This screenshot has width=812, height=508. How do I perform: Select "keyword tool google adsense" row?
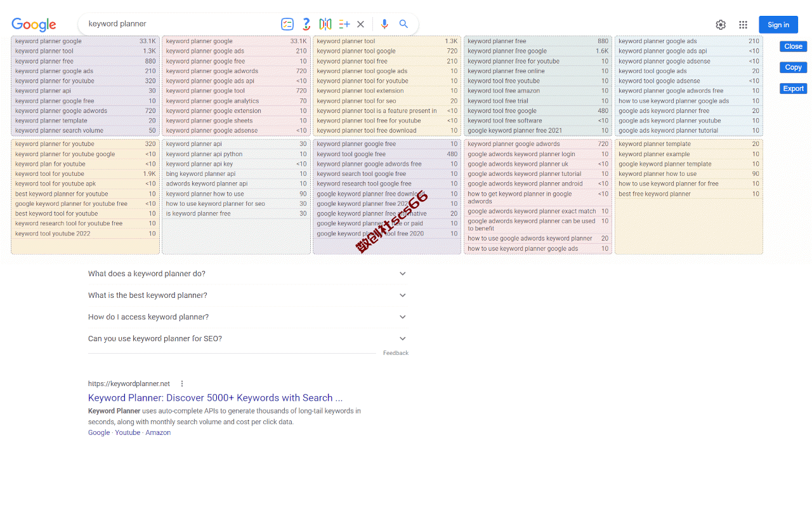point(689,81)
